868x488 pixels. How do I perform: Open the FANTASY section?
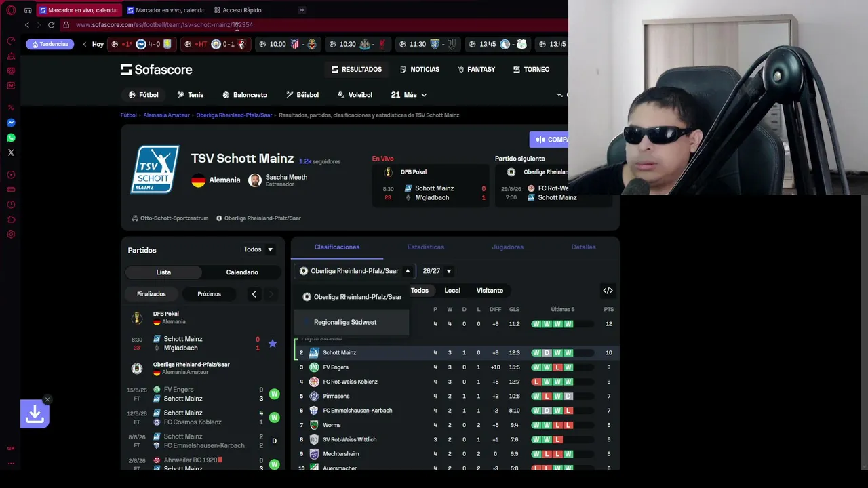(x=475, y=69)
